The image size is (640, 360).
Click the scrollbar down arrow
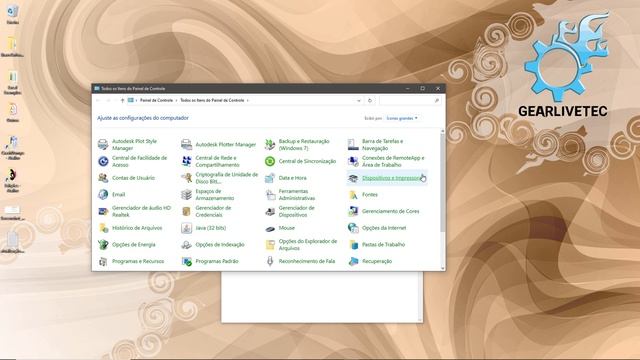pos(442,268)
